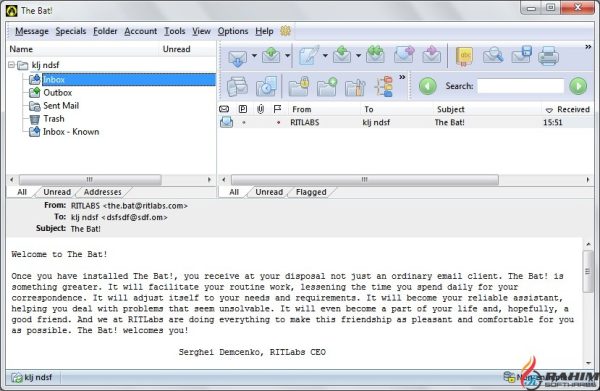This screenshot has width=600, height=391.
Task: Open the Folder menu
Action: pyautogui.click(x=105, y=31)
